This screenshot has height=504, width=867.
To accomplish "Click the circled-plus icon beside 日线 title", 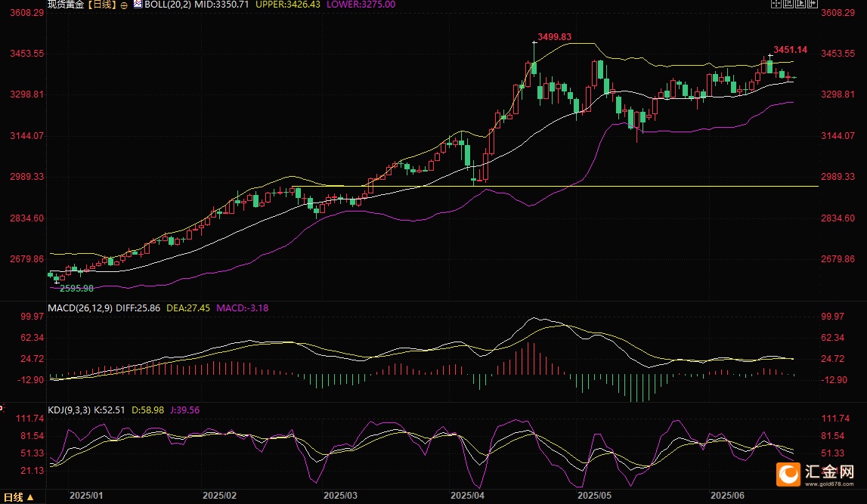I will [x=124, y=5].
